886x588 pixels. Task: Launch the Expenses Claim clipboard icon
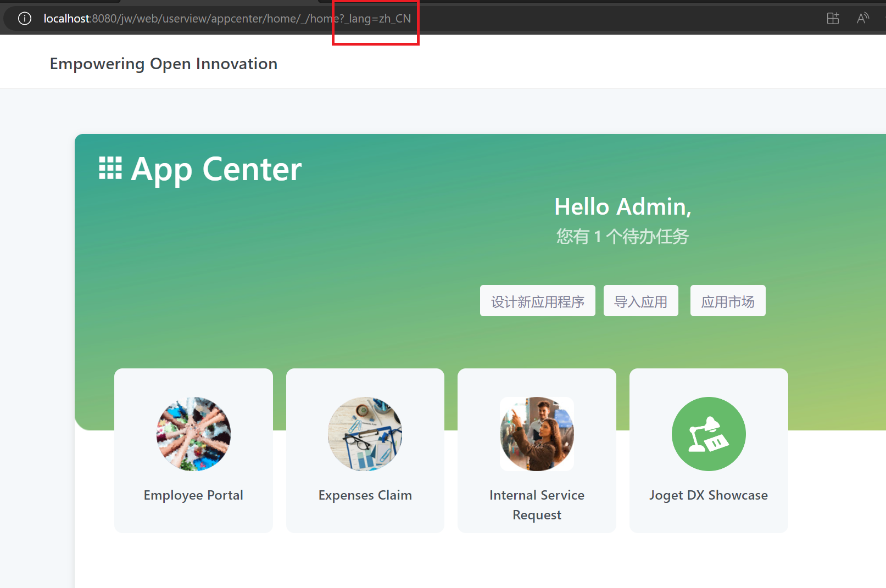pos(365,434)
